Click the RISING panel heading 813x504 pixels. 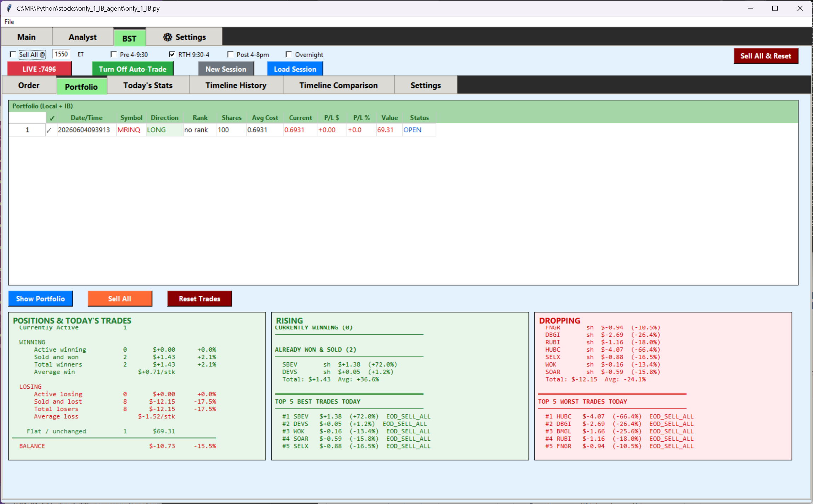[289, 321]
